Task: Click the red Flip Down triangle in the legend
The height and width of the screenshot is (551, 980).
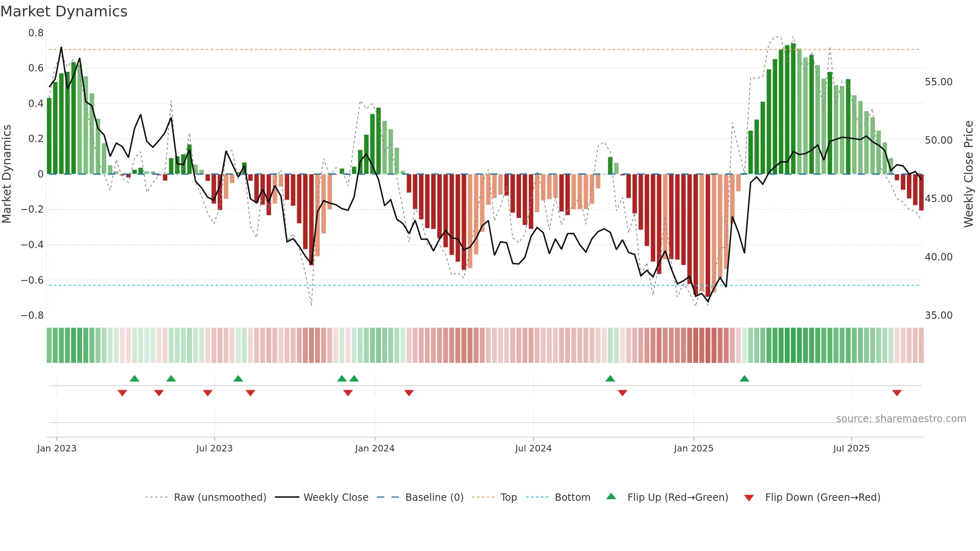Action: 749,498
